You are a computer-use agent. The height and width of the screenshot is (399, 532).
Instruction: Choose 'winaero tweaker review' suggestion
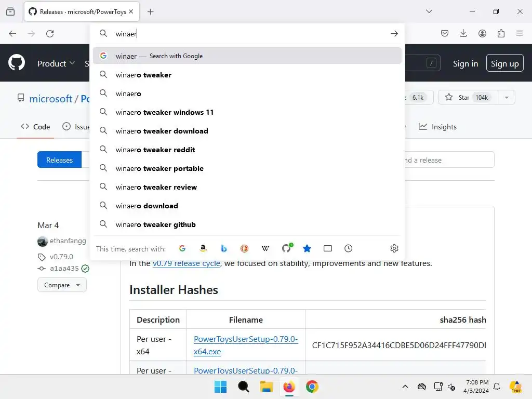coord(247,187)
